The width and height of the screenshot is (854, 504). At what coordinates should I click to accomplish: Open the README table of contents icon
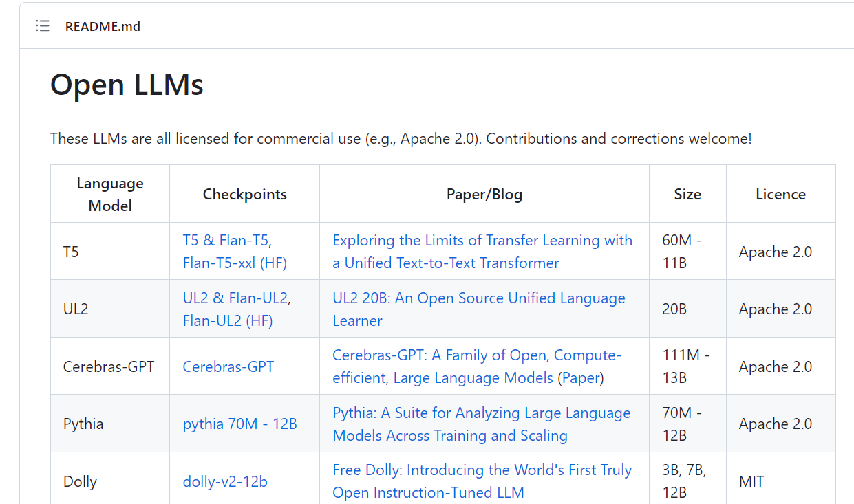43,26
